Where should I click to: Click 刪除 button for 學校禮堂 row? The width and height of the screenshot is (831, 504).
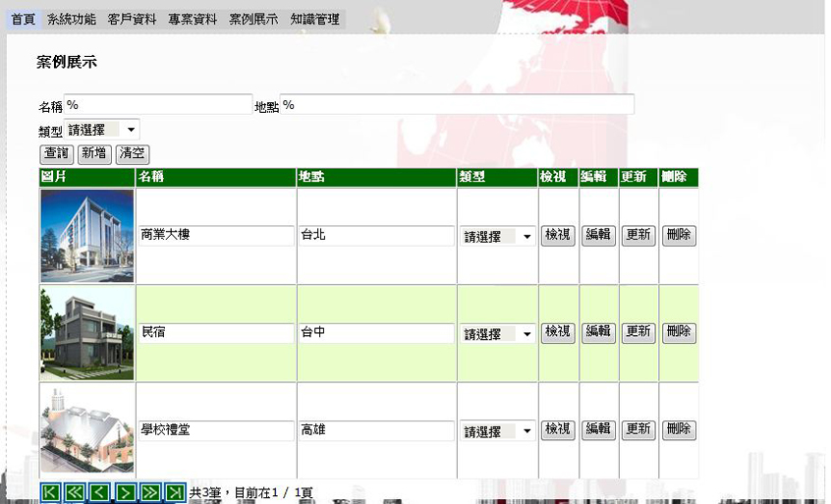click(679, 430)
